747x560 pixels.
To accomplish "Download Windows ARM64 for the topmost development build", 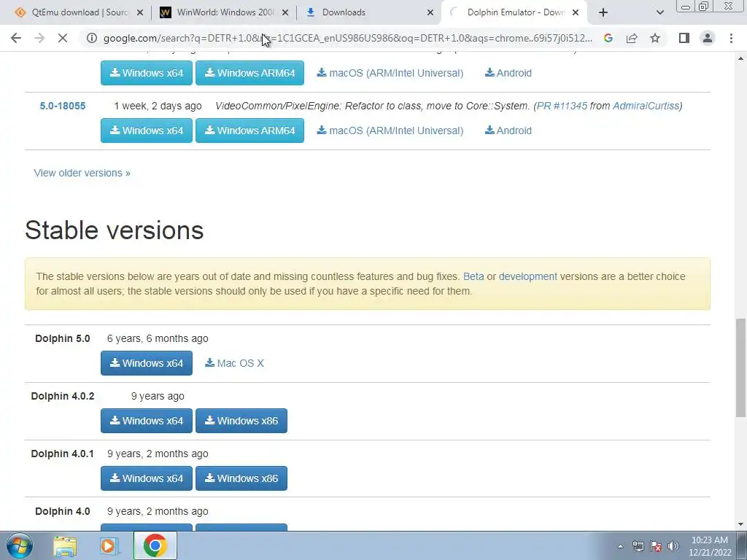I will [x=249, y=73].
